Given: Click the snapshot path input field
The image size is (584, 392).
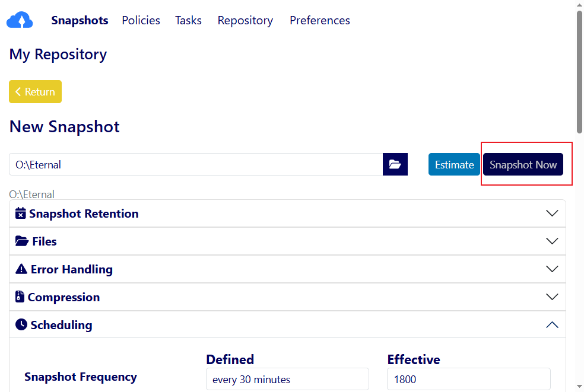Looking at the screenshot, I should pos(196,164).
